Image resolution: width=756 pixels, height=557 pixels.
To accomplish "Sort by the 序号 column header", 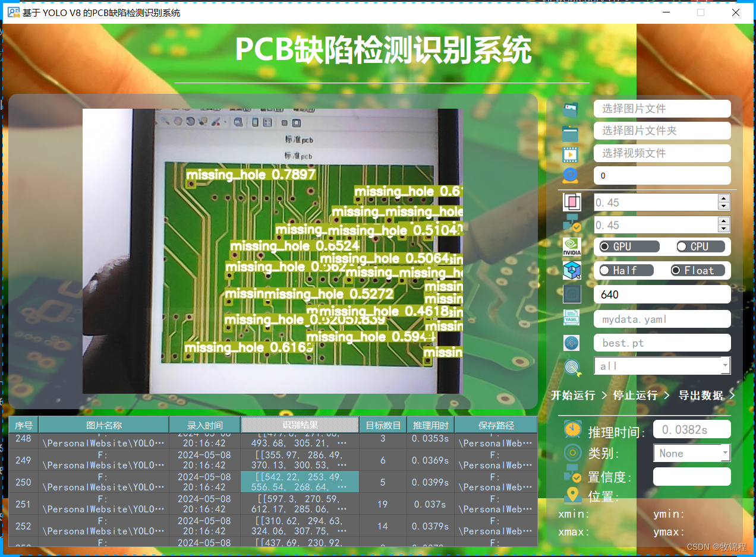I will click(24, 425).
